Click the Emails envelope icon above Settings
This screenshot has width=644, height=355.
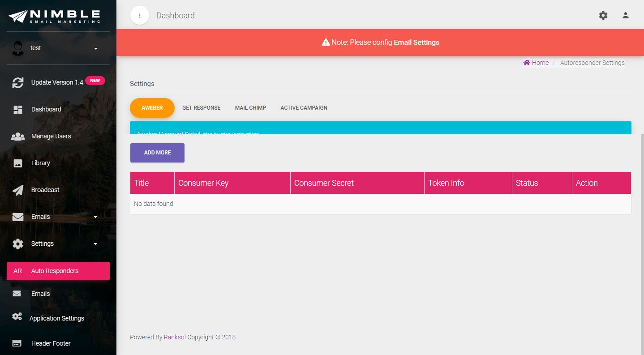pos(18,217)
